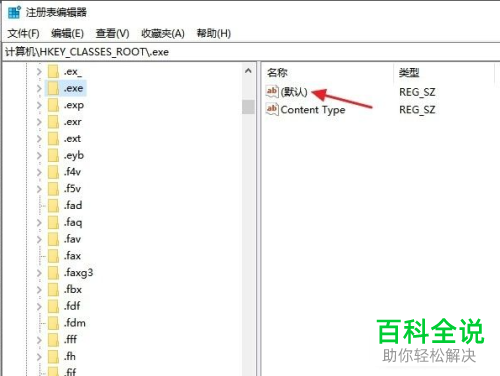
Task: Click the .exr folder icon
Action: 53,122
